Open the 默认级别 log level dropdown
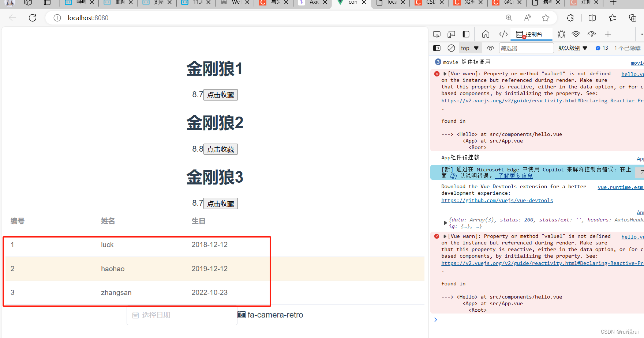Viewport: 644px width, 338px height. 573,48
